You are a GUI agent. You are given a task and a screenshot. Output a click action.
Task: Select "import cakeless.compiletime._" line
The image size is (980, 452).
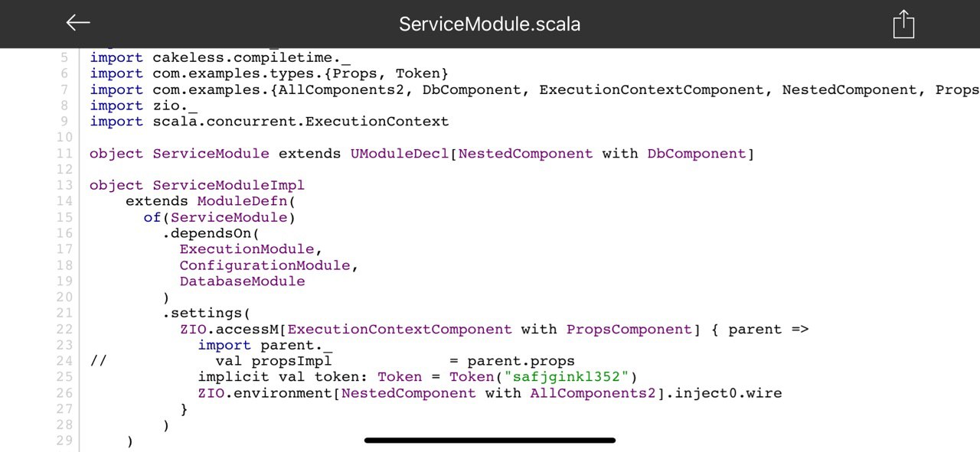tap(220, 57)
